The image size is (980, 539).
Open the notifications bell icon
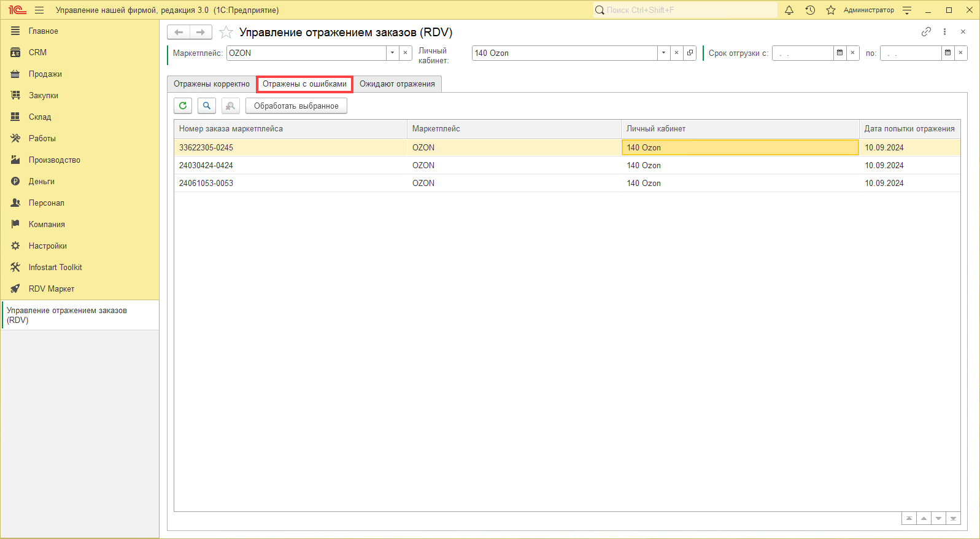coord(789,10)
